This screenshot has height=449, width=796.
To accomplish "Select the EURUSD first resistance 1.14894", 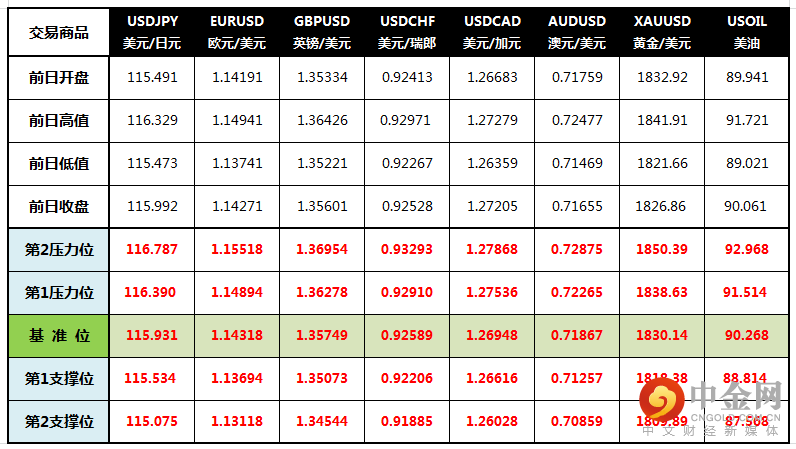I will tap(238, 293).
